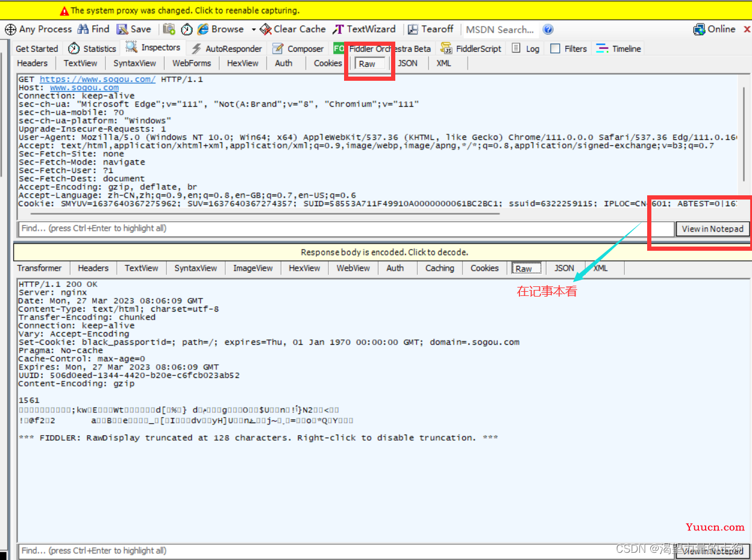752x560 pixels.
Task: Click the Browse toolbar button
Action: (x=221, y=29)
